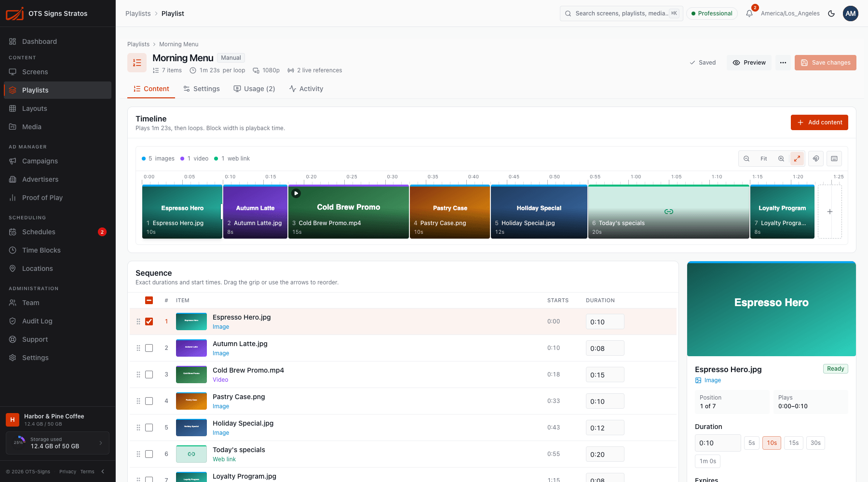Switch to the Settings tab
The width and height of the screenshot is (868, 482).
point(202,89)
